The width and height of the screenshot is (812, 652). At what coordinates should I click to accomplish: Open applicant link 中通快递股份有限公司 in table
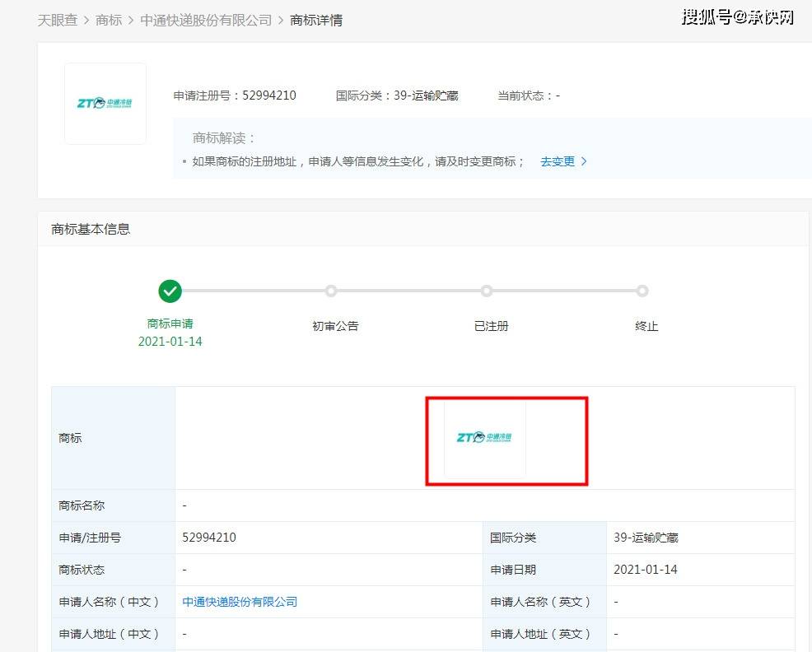(240, 602)
